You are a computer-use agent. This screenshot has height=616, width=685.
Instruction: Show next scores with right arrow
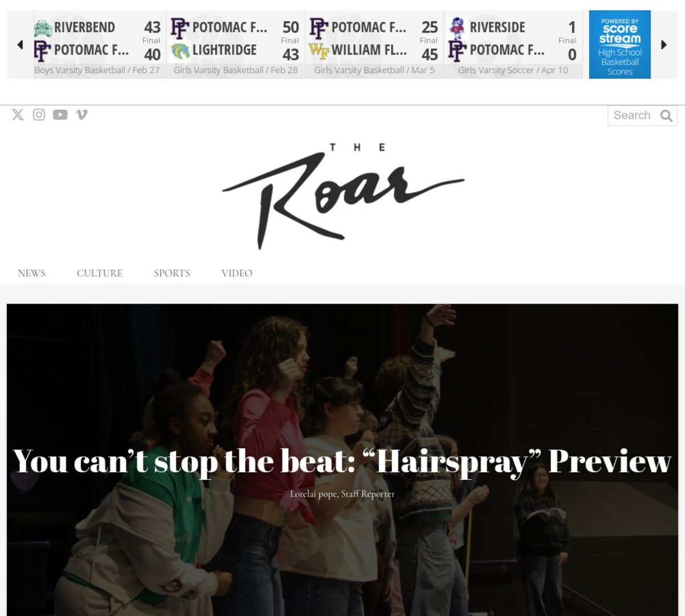coord(664,44)
